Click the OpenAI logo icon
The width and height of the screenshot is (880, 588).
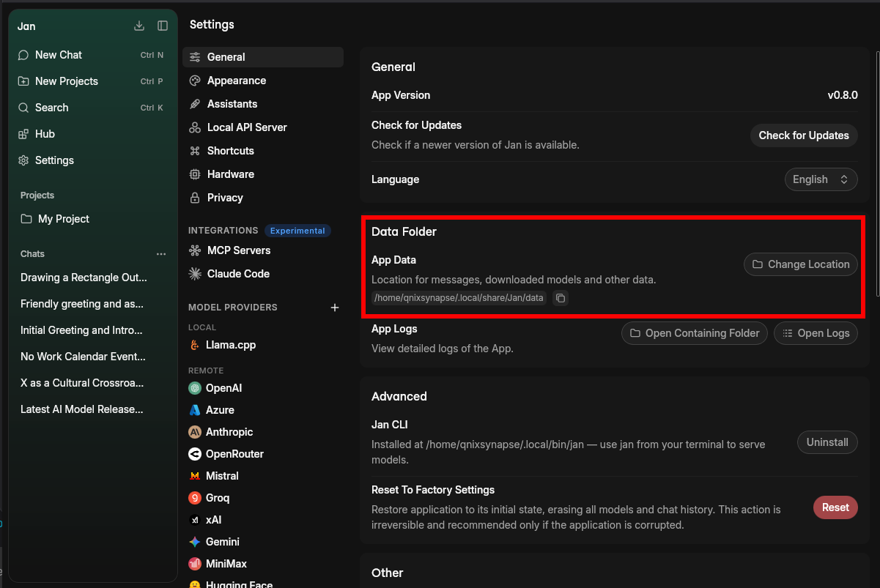[x=194, y=388]
